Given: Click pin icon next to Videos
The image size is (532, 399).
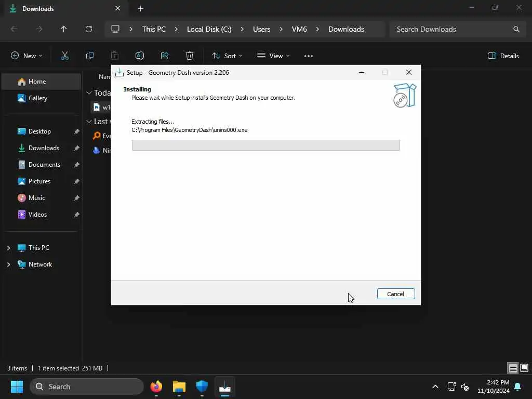Looking at the screenshot, I should pos(76,215).
